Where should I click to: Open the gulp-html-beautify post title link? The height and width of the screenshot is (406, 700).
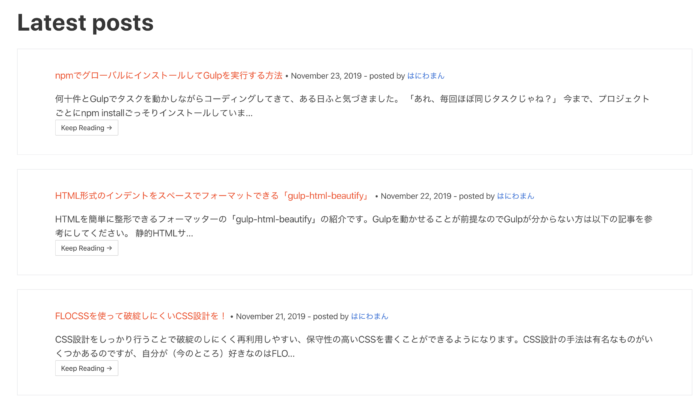click(x=212, y=196)
